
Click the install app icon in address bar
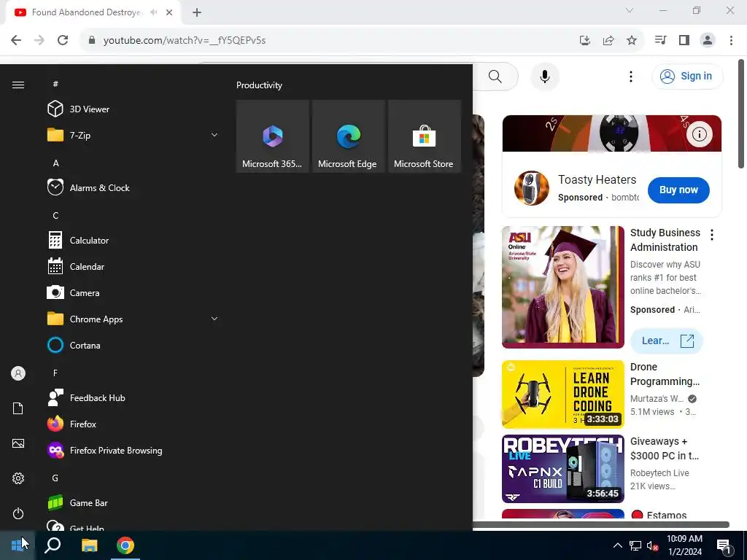(585, 40)
